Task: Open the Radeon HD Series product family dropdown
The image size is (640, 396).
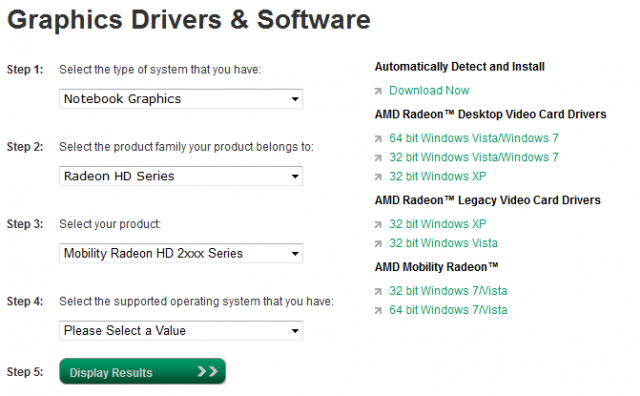Action: (181, 176)
